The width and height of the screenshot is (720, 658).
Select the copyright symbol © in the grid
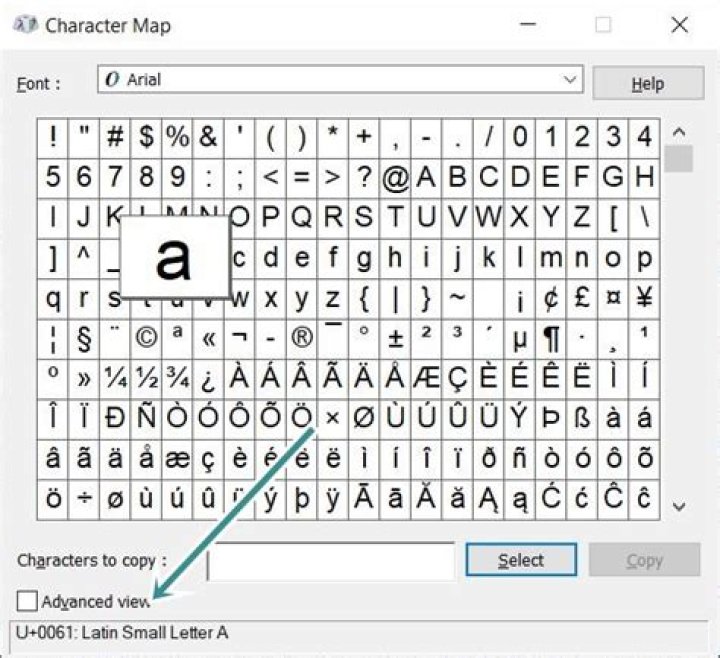click(146, 338)
